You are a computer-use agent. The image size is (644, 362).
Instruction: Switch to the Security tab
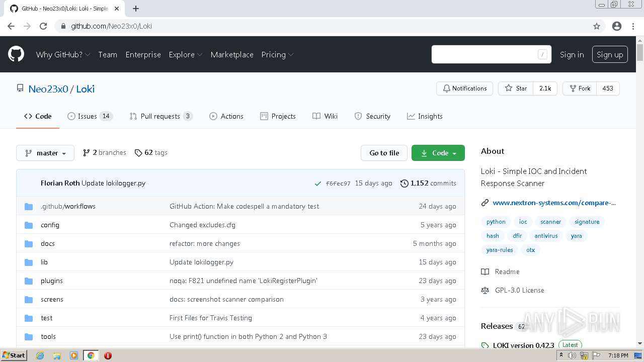coord(372,116)
